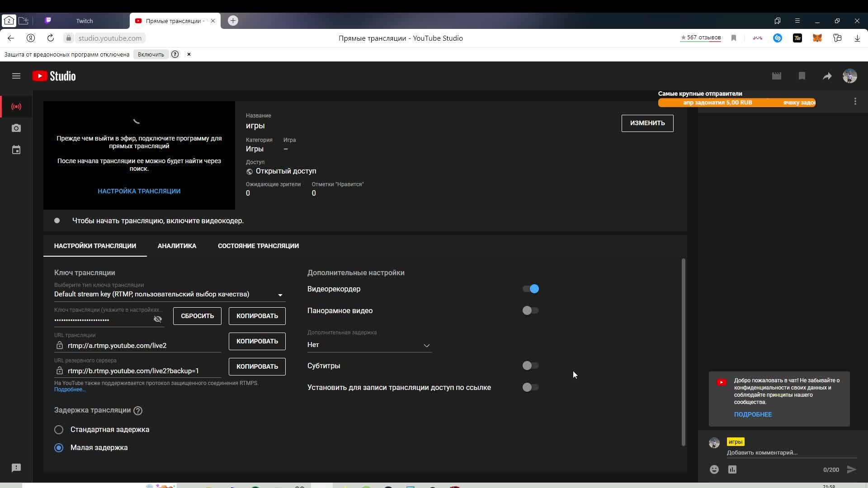
Task: Open the Manage (calendar) sidebar icon
Action: click(x=16, y=150)
